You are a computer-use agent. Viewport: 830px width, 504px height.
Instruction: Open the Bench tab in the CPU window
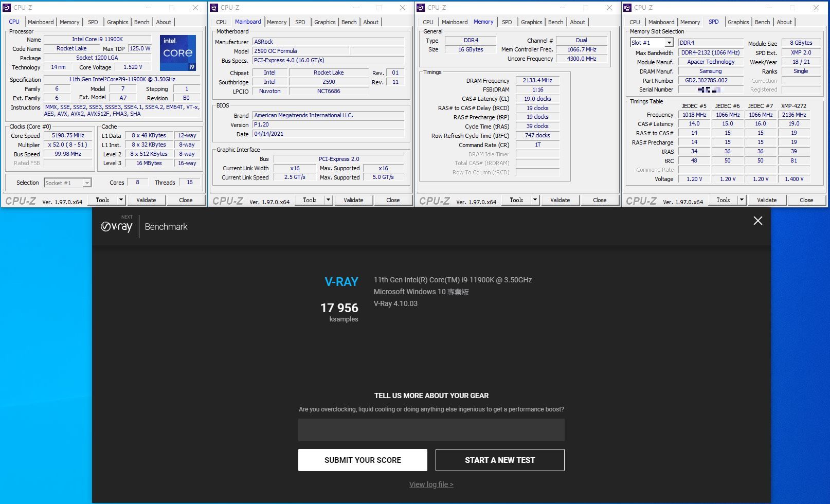tap(142, 22)
